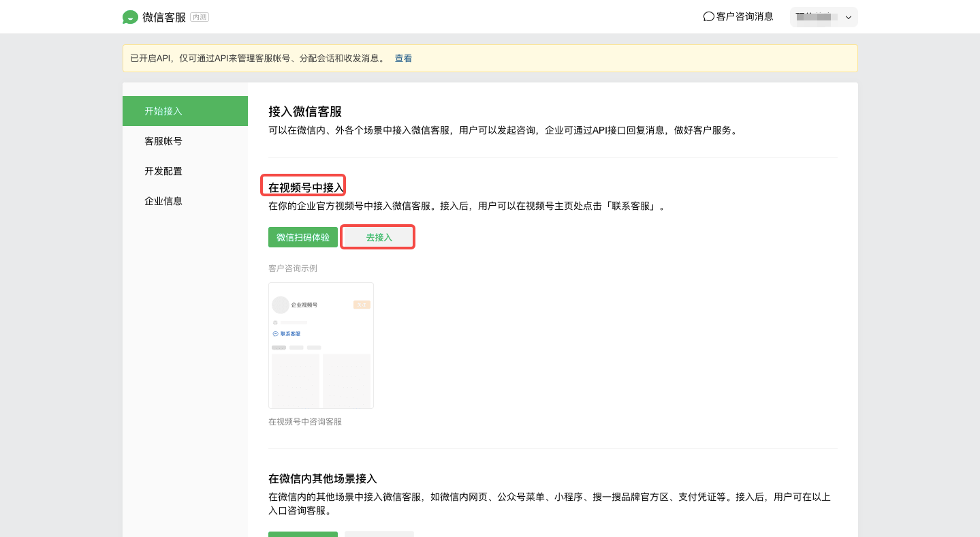Click the 微信客服 title text

(164, 17)
